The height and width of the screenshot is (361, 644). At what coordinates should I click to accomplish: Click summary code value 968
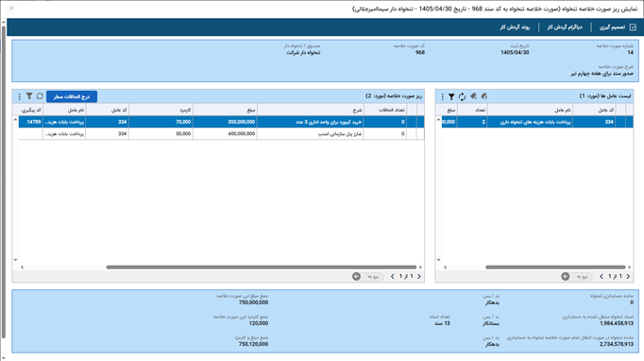tap(420, 53)
